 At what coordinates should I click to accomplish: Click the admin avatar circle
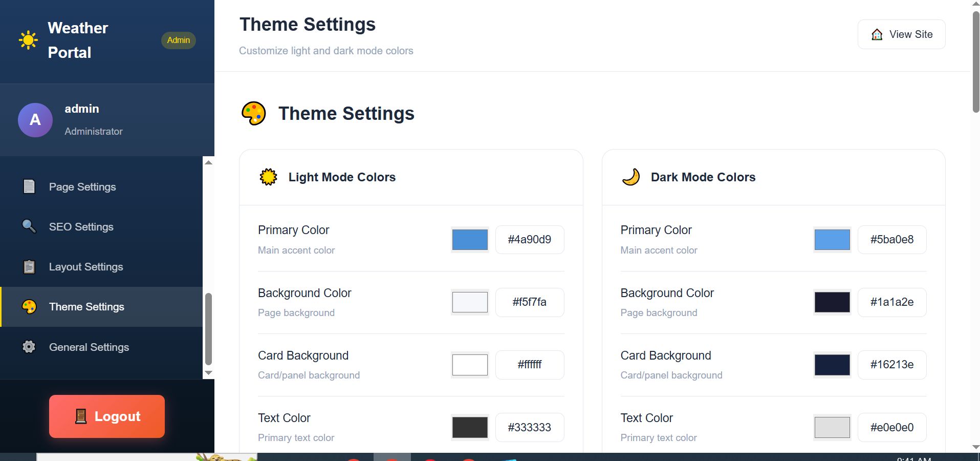[x=35, y=120]
